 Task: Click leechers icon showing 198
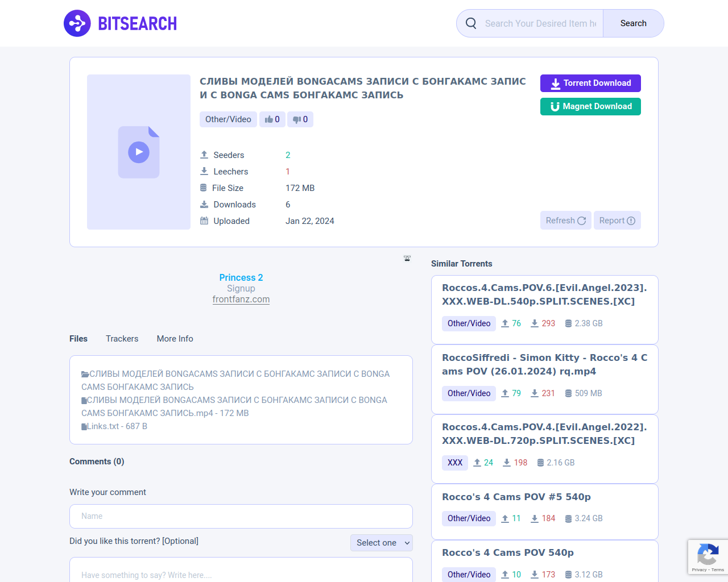pos(507,463)
